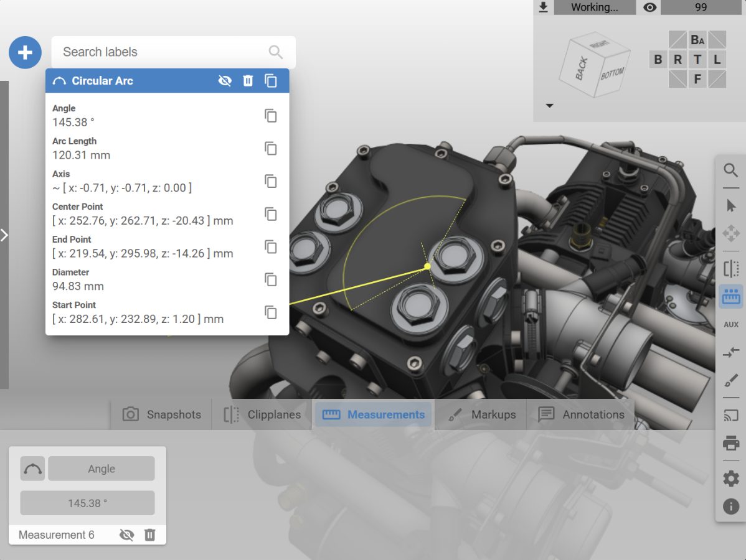Copy the Arc Length value
This screenshot has height=560, width=746.
pos(271,149)
